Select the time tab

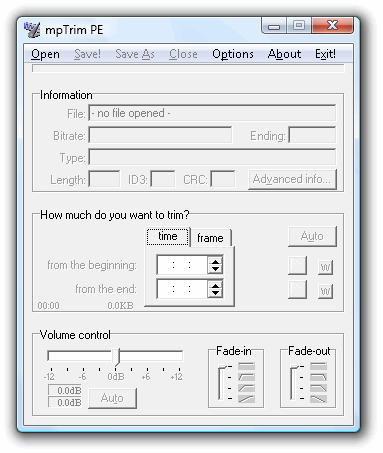168,236
